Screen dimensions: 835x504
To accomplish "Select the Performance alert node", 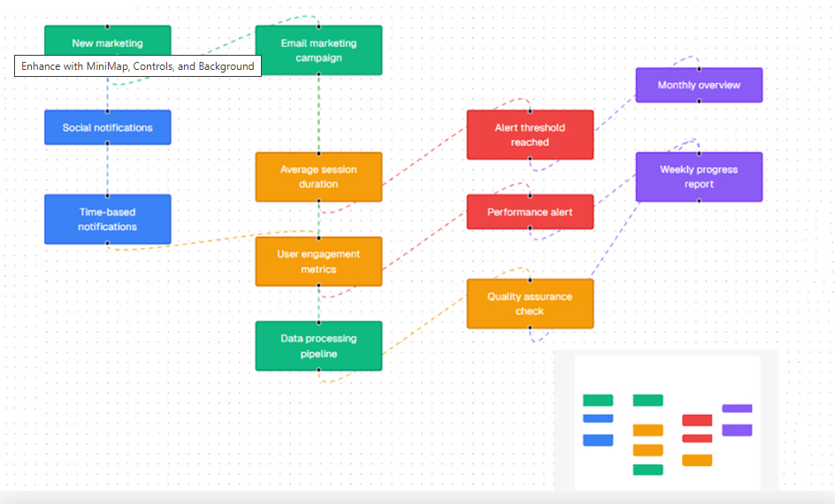I will point(530,212).
